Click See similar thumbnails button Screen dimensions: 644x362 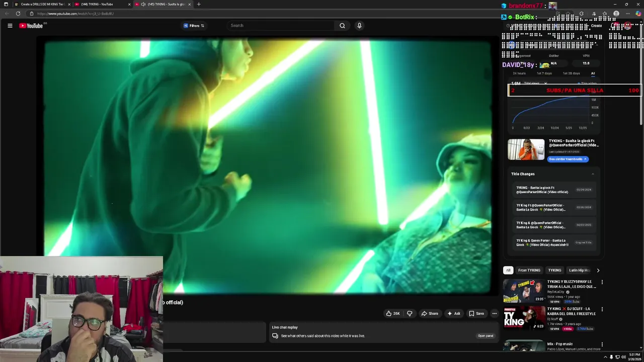(568, 159)
